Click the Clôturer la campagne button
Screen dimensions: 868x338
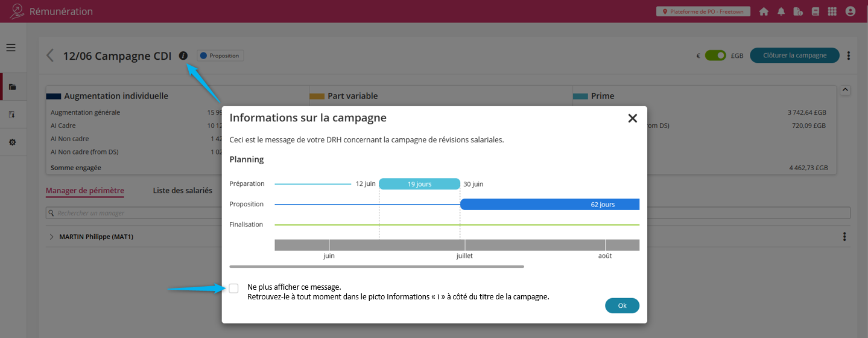pos(794,56)
